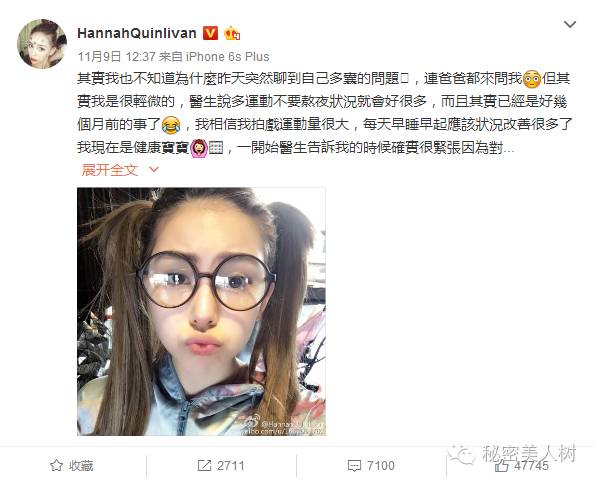Open the HannahQuinlivan username profile link
Screen dimensions: 596x482
tap(137, 33)
